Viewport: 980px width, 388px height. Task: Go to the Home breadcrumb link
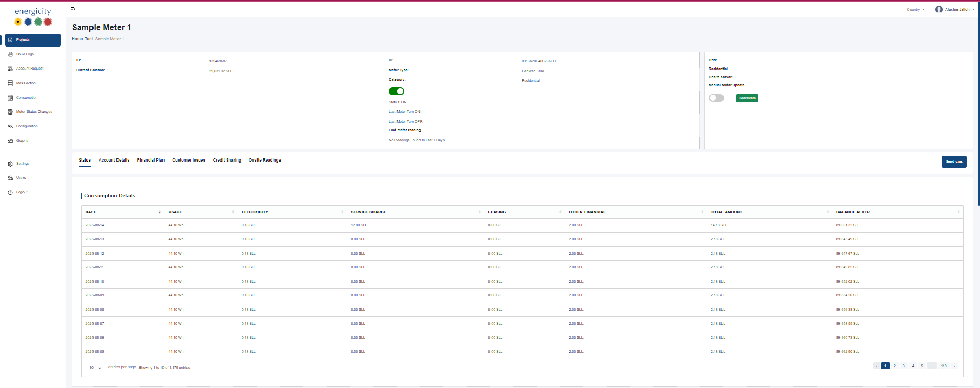(77, 39)
